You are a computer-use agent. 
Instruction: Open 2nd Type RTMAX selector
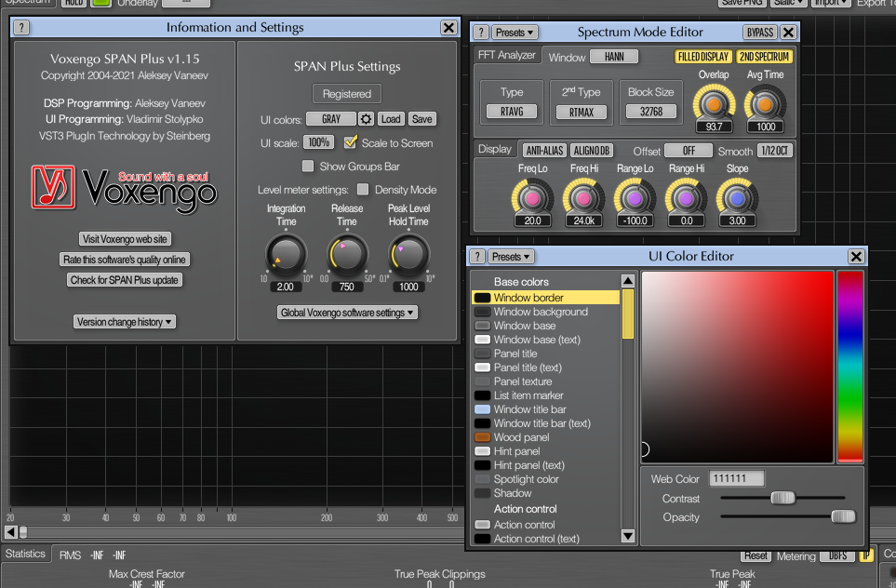tap(582, 112)
